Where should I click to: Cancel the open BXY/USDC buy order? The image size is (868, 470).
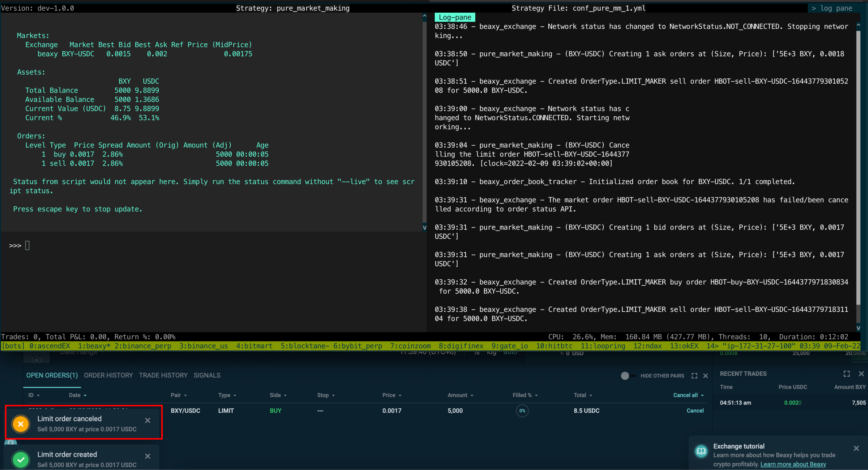695,410
